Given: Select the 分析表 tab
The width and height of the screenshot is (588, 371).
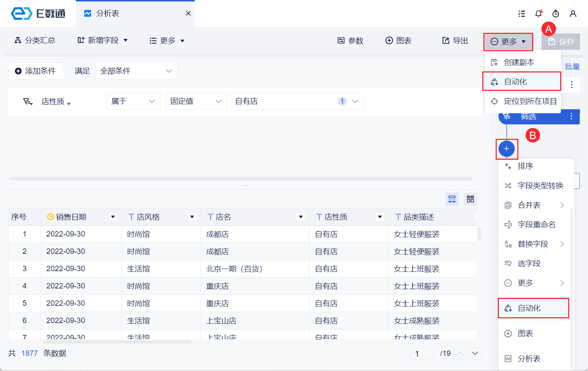Looking at the screenshot, I should click(x=135, y=14).
